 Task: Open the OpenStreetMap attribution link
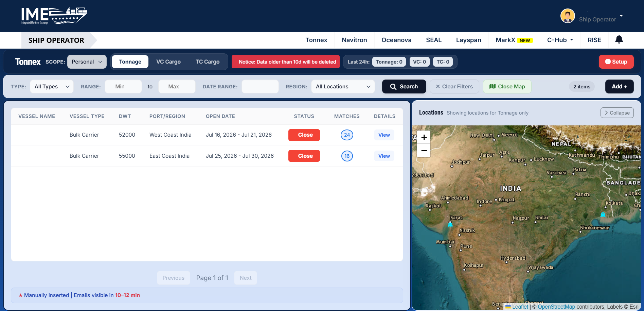556,307
